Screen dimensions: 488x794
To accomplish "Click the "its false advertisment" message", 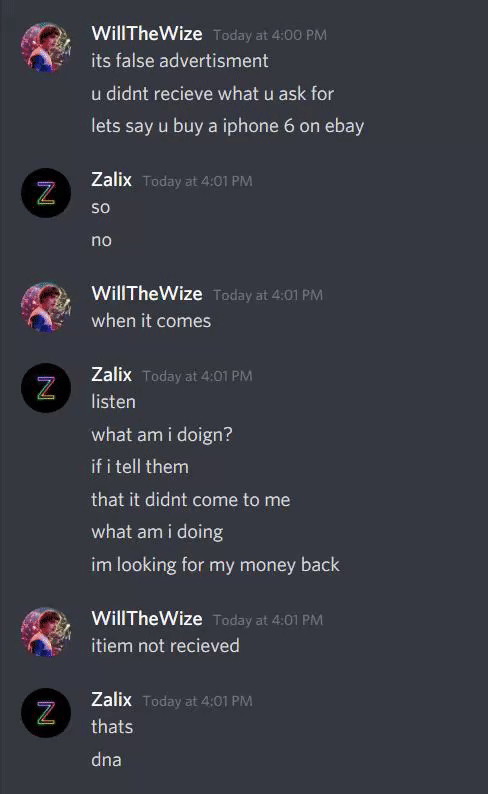I will coord(180,61).
